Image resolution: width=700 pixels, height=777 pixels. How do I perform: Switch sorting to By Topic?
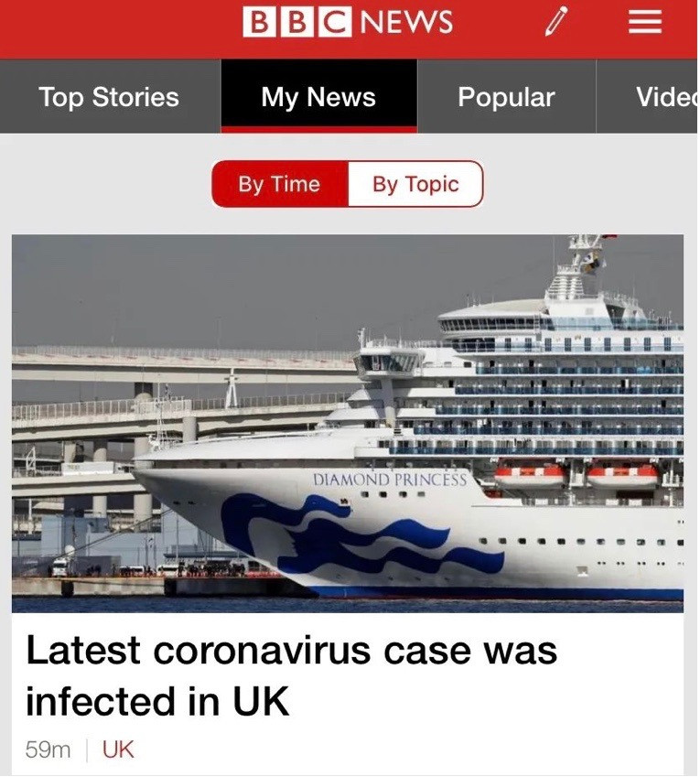tap(415, 184)
